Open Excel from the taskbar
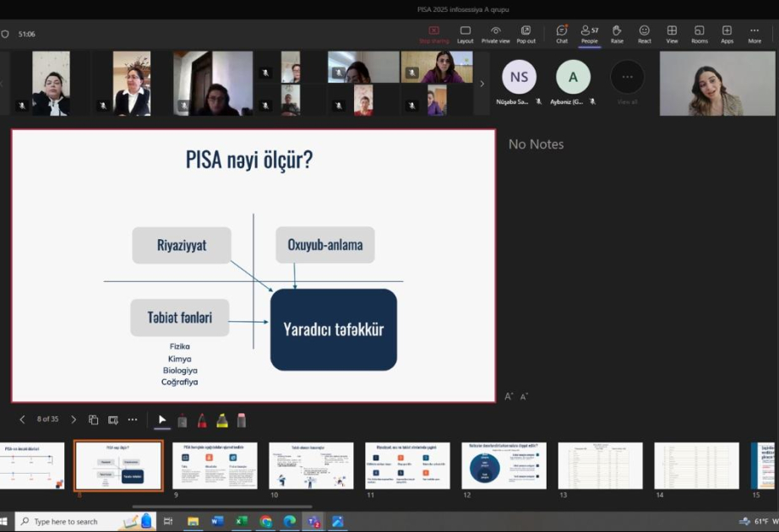 242,522
